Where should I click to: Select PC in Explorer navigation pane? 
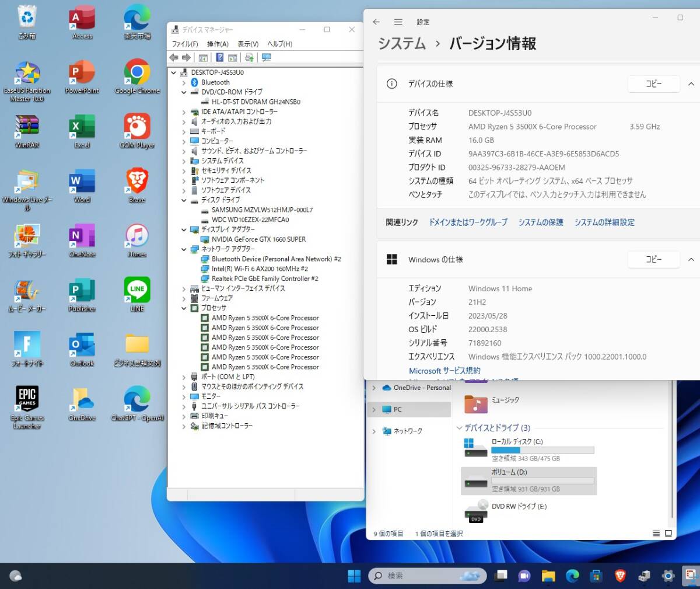[x=409, y=410]
